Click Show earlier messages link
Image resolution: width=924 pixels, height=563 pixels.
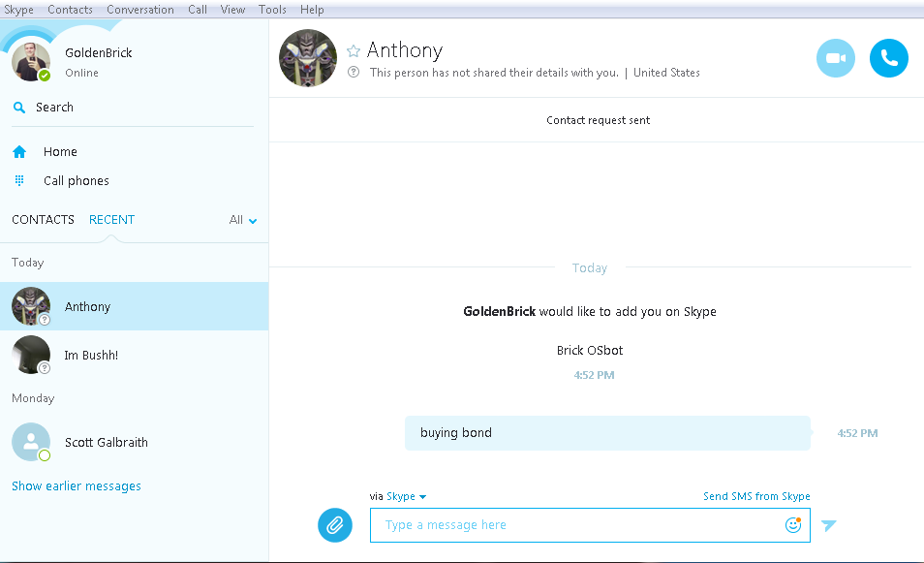[x=77, y=485]
